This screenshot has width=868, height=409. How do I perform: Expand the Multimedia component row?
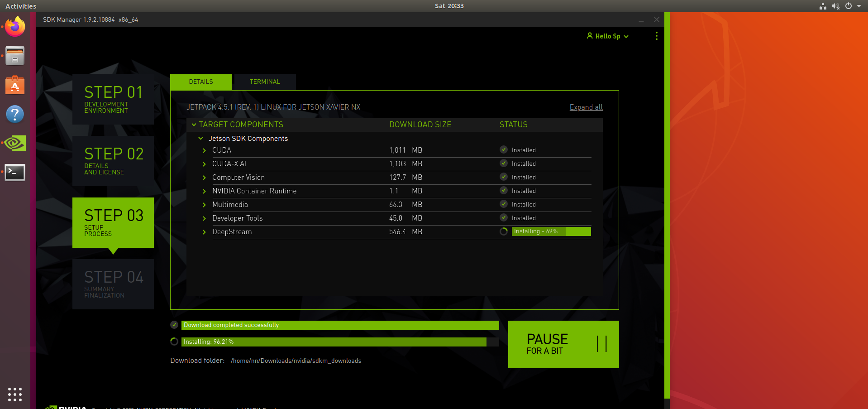204,205
